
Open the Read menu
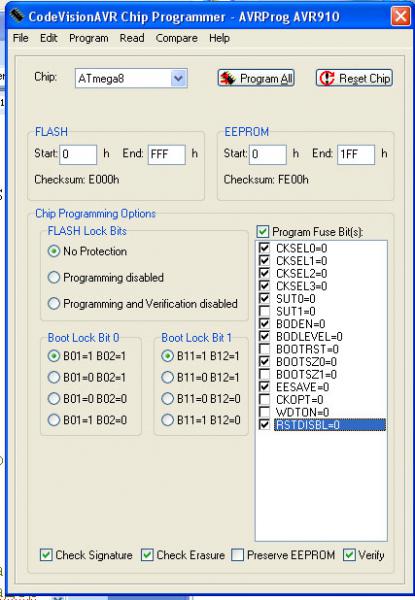pos(132,38)
